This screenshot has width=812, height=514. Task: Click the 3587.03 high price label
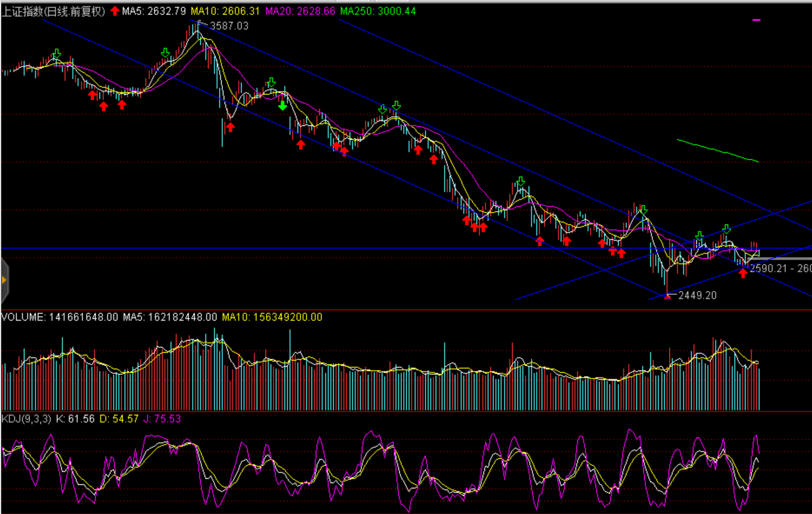coord(229,26)
